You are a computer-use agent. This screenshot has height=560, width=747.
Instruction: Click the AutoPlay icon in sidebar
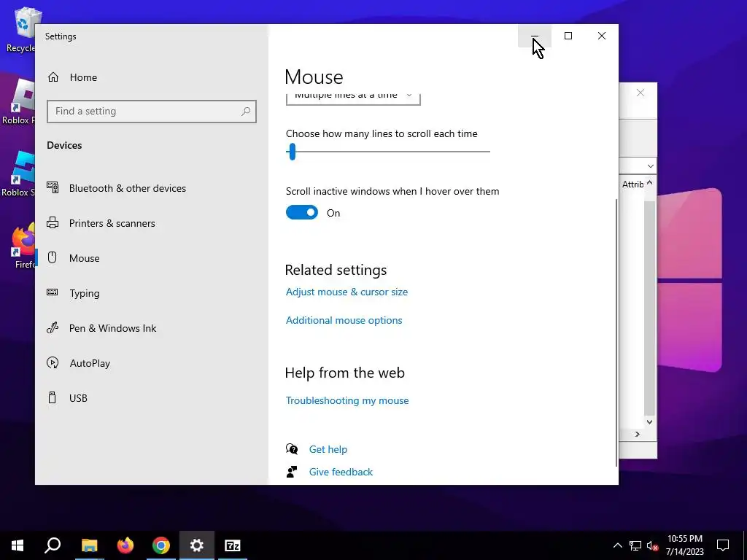tap(53, 363)
